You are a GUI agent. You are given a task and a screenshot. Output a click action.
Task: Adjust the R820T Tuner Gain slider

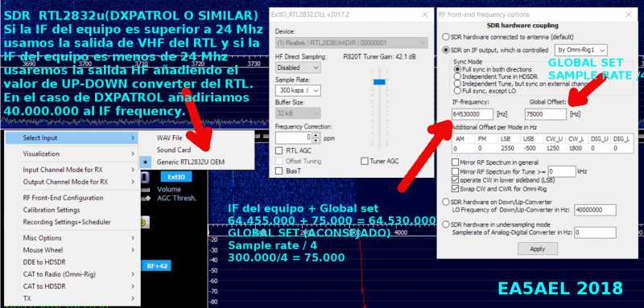tap(379, 82)
